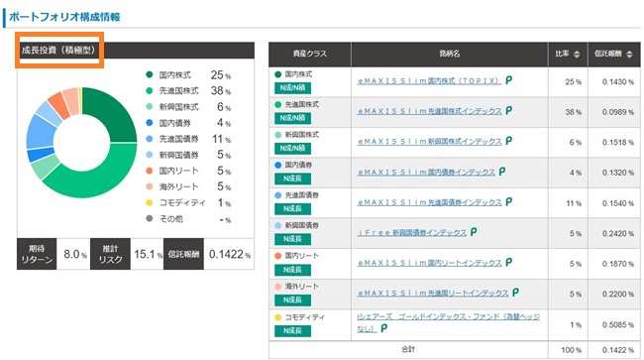The image size is (644, 360).
Task: Click the P icon beside ゴールドインデックス・ファンド
Action: (384, 328)
